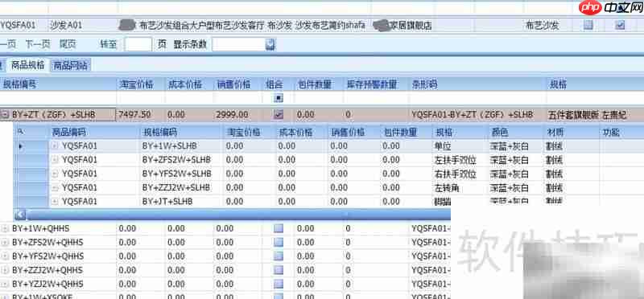Click the filter field under 规格编号 column
Image resolution: width=644 pixels, height=299 pixels.
[58, 98]
